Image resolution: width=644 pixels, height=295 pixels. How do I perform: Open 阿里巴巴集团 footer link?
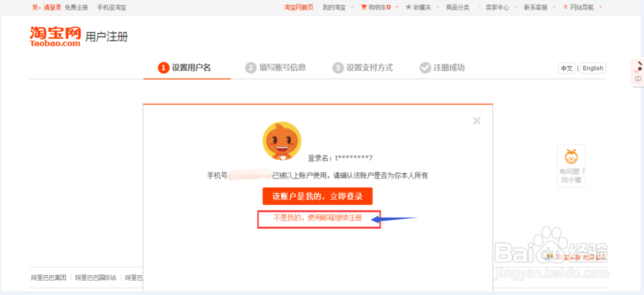pyautogui.click(x=48, y=278)
